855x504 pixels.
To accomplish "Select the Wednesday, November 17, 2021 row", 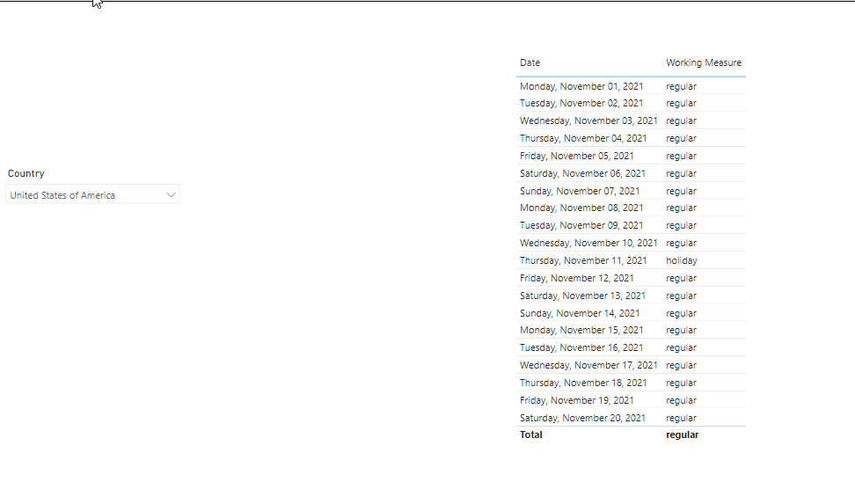I will click(x=631, y=365).
